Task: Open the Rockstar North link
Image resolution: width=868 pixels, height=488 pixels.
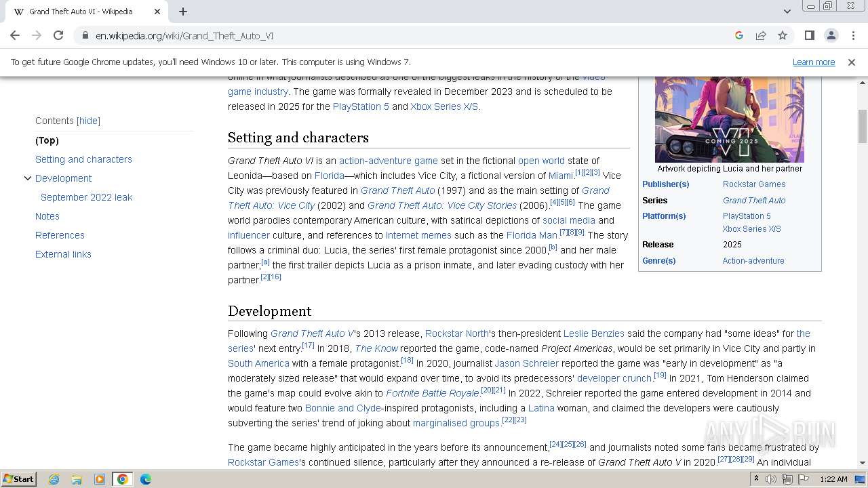Action: (456, 333)
